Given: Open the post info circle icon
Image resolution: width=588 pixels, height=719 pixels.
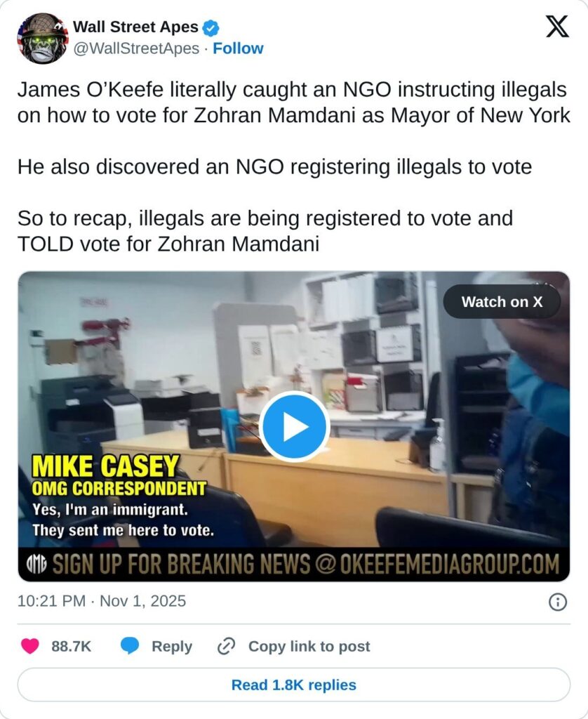Looking at the screenshot, I should 557,602.
